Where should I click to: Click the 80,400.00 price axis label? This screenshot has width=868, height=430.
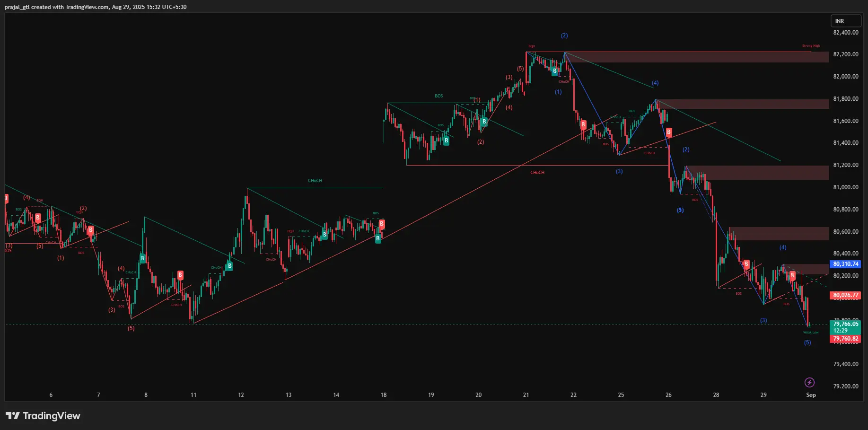[846, 254]
